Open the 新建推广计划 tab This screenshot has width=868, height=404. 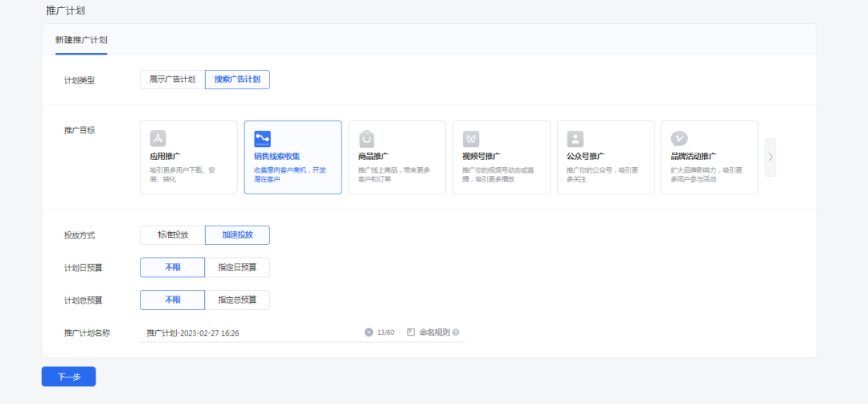tap(81, 40)
